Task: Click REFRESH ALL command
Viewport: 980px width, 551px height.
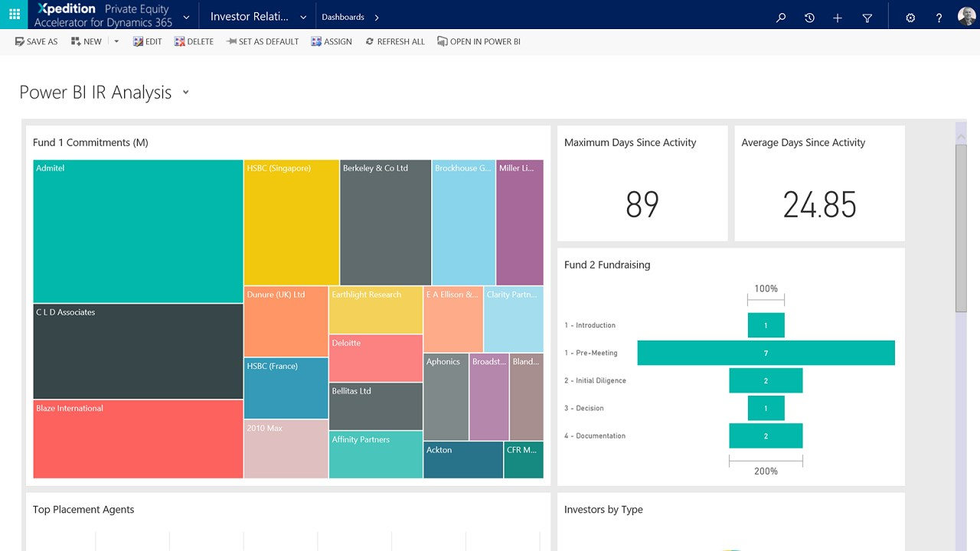Action: pyautogui.click(x=394, y=41)
